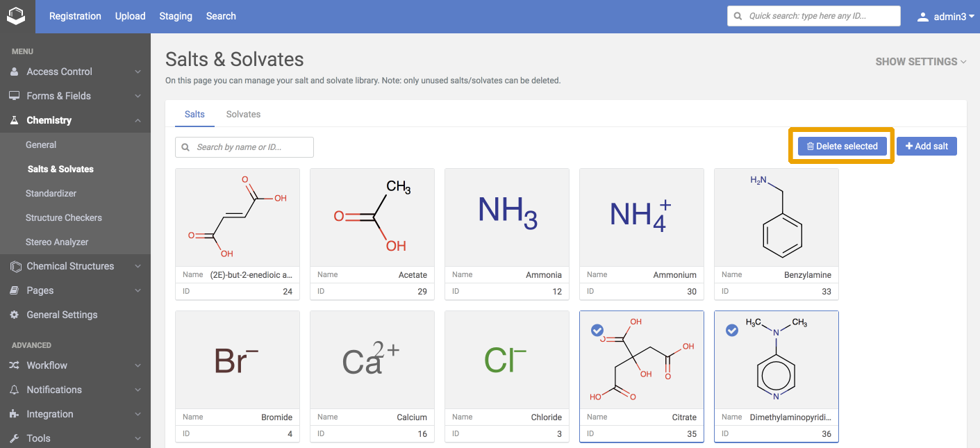Viewport: 980px width, 448px height.
Task: Click the Forms & Fields monitor icon
Action: (15, 96)
